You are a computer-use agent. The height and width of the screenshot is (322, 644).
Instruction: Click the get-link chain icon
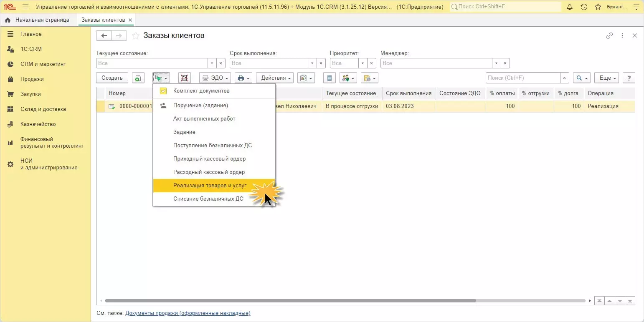pyautogui.click(x=609, y=36)
